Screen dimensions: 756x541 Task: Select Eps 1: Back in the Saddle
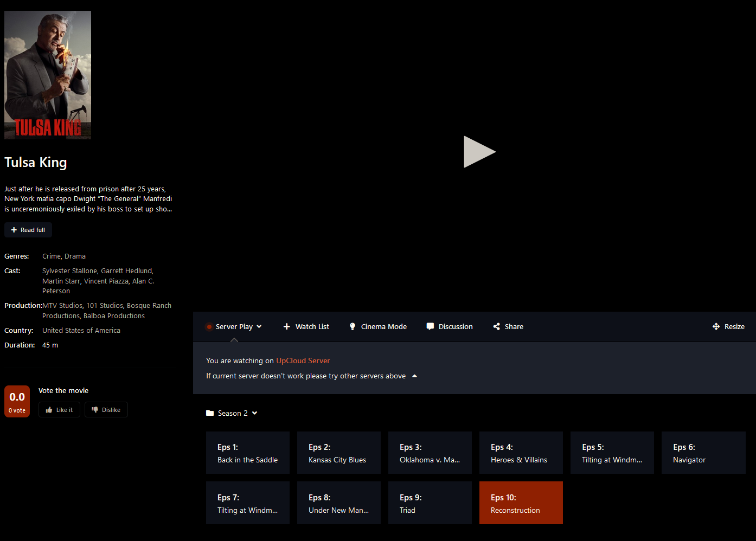click(248, 453)
